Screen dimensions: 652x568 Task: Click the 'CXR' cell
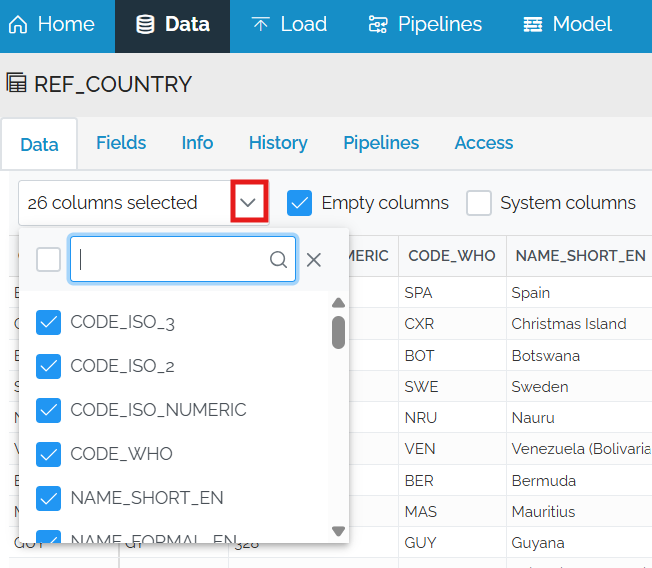click(452, 324)
